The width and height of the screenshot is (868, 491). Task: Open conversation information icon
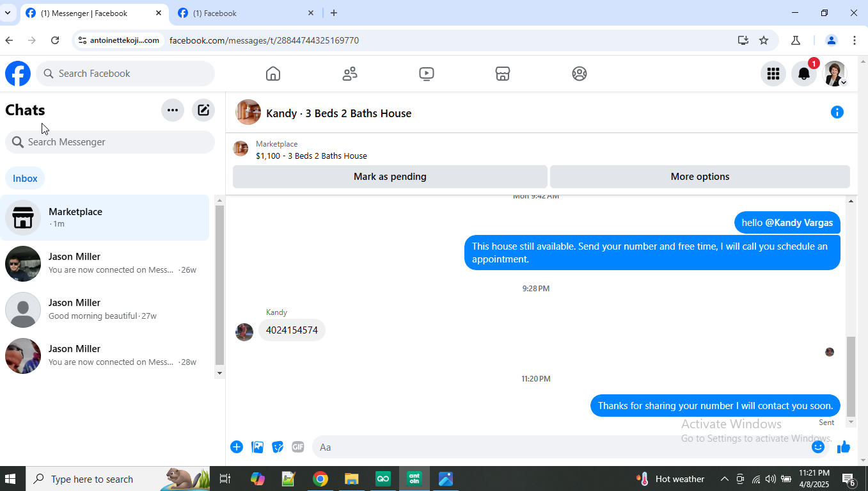tap(837, 112)
